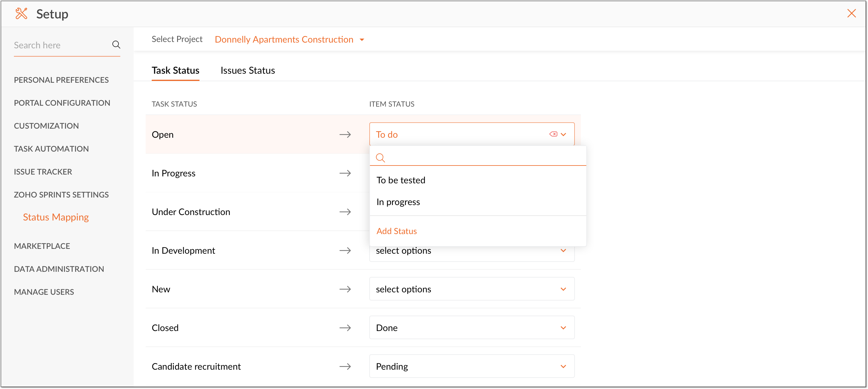The height and width of the screenshot is (389, 868).
Task: Collapse the 'To do' dropdown chevron
Action: click(x=563, y=134)
